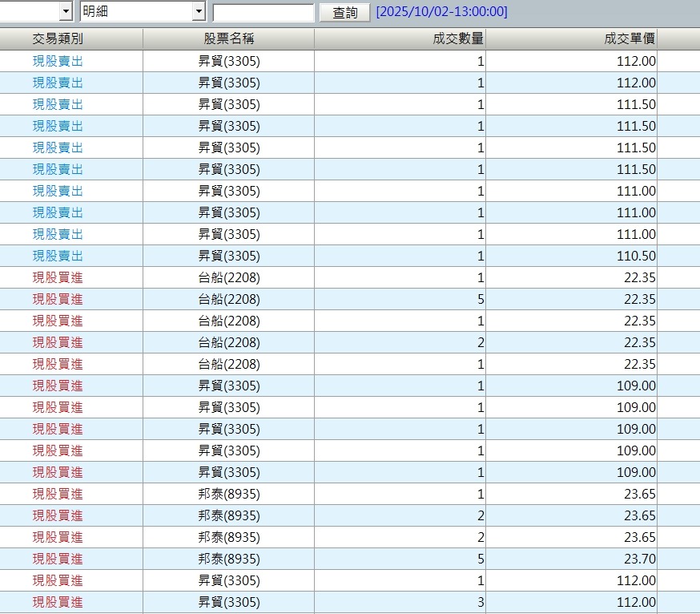This screenshot has width=700, height=614.
Task: Select the 成交單價 column header
Action: point(630,38)
